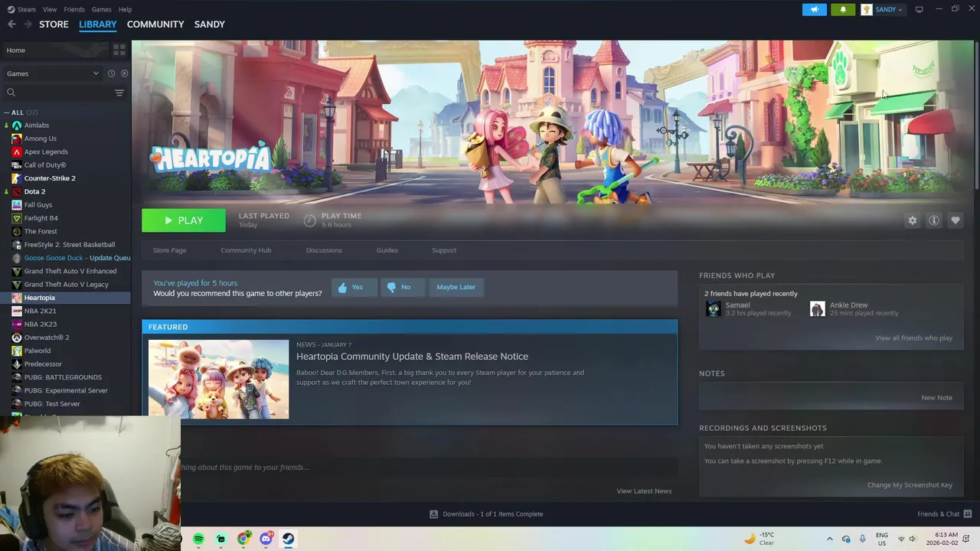Open Downloads status at the bottom bar

[486, 514]
